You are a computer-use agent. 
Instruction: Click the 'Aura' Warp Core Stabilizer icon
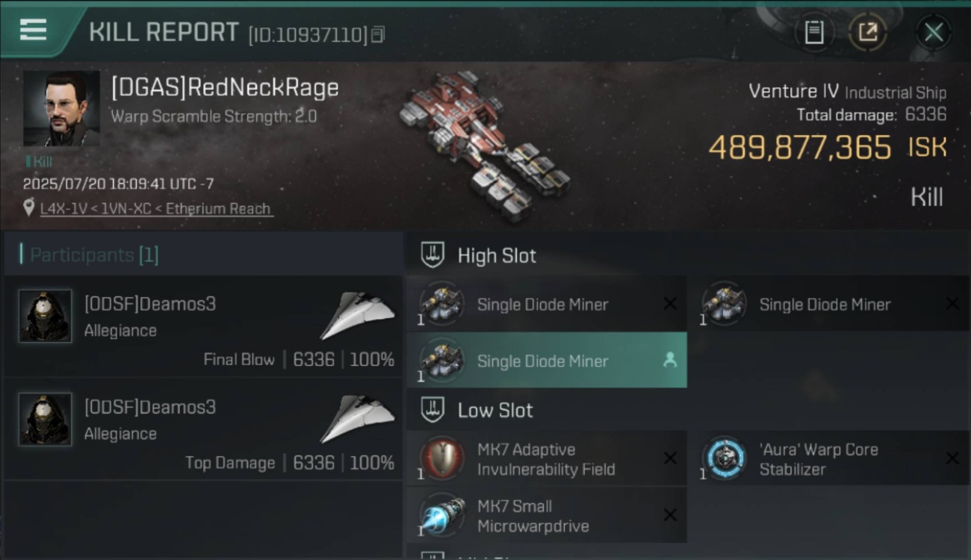(725, 457)
